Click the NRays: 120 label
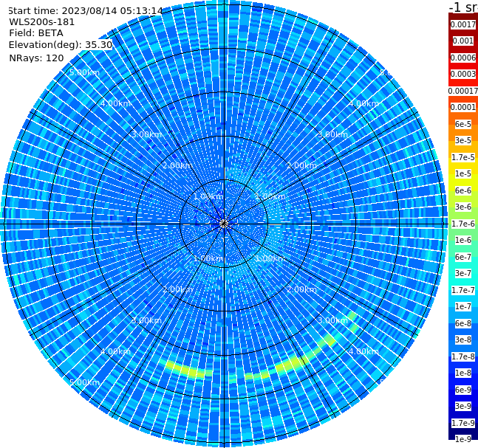The image size is (478, 448). coord(36,58)
